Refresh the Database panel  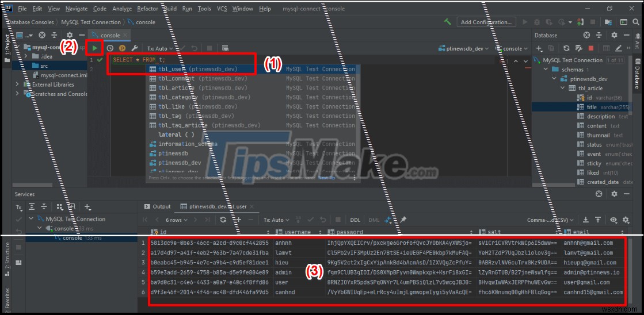click(566, 48)
